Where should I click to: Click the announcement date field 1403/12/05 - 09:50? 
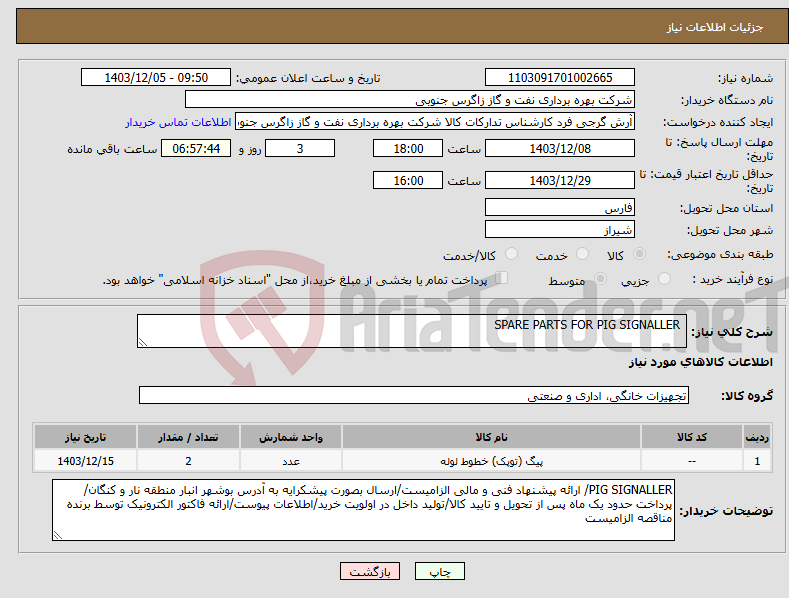156,78
